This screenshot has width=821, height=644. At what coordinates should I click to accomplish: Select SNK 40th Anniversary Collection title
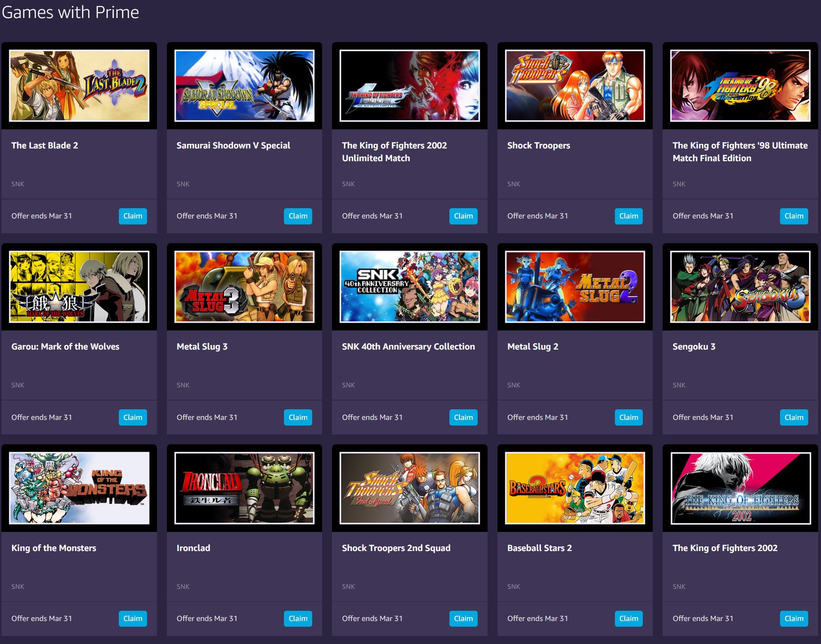click(408, 346)
